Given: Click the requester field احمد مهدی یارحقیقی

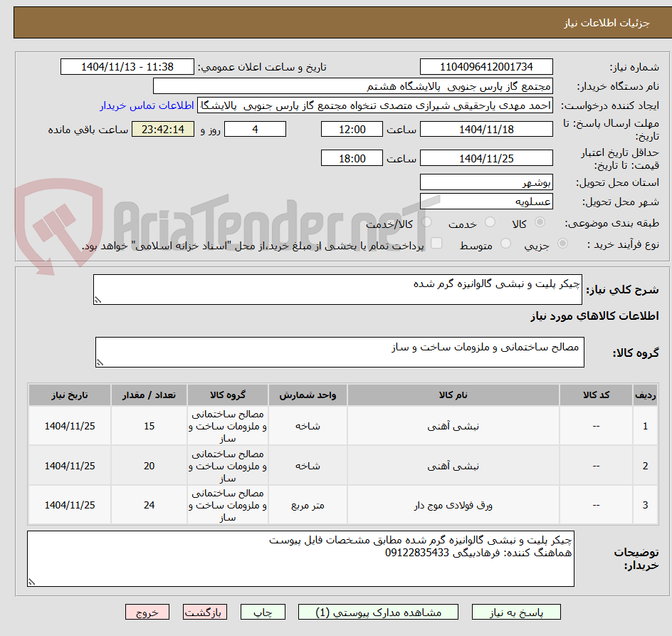Looking at the screenshot, I should point(375,105).
